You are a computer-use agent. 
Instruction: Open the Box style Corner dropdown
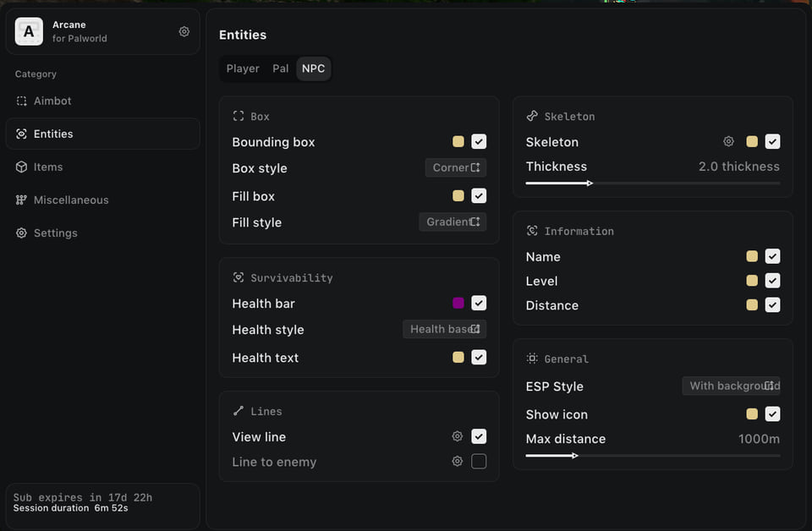pyautogui.click(x=456, y=167)
